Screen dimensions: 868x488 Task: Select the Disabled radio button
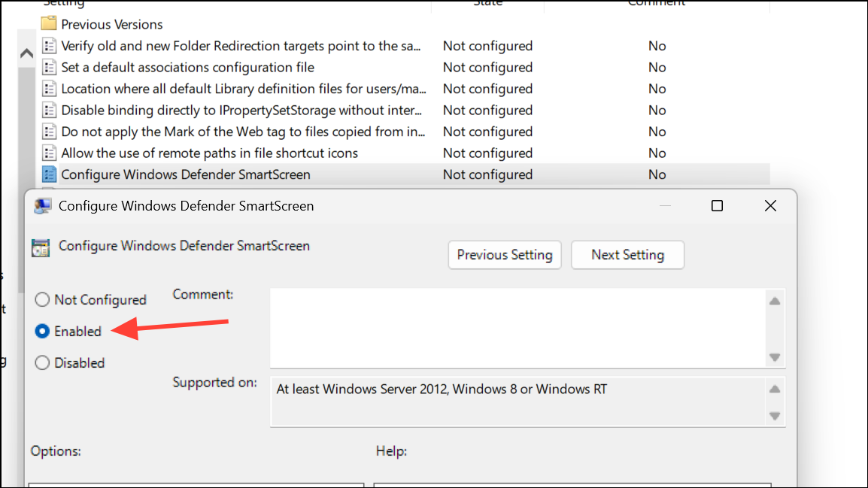click(x=42, y=362)
